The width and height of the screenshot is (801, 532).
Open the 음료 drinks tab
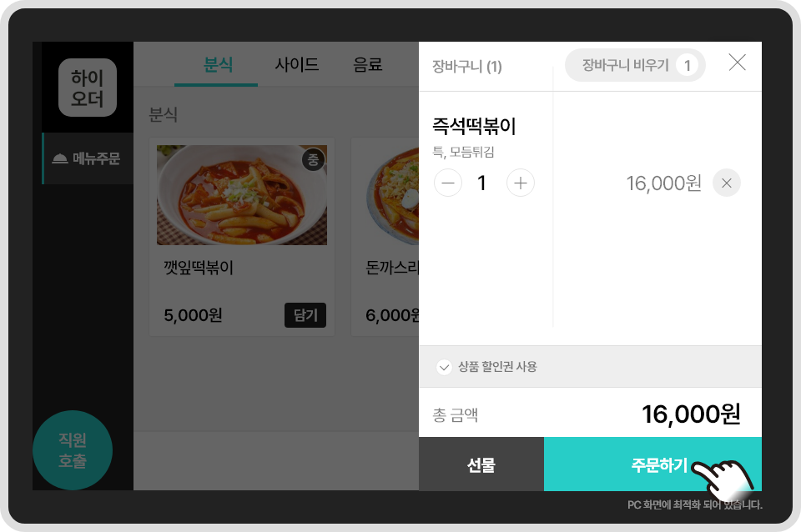(368, 66)
